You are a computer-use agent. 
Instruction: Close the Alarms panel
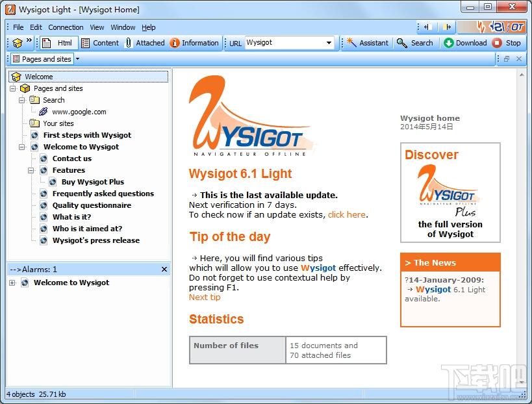point(164,269)
